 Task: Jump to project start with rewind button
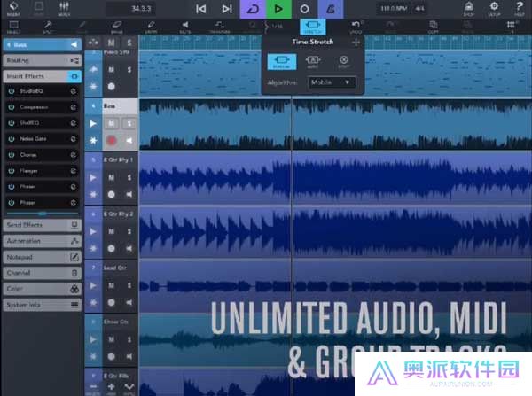[201, 9]
